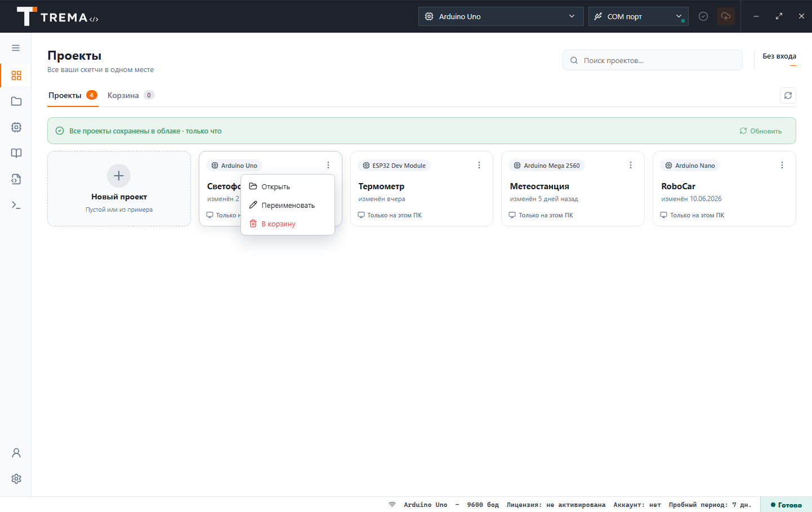Click 'изменён вчера' on Термометр card
The height and width of the screenshot is (512, 812).
(x=382, y=199)
